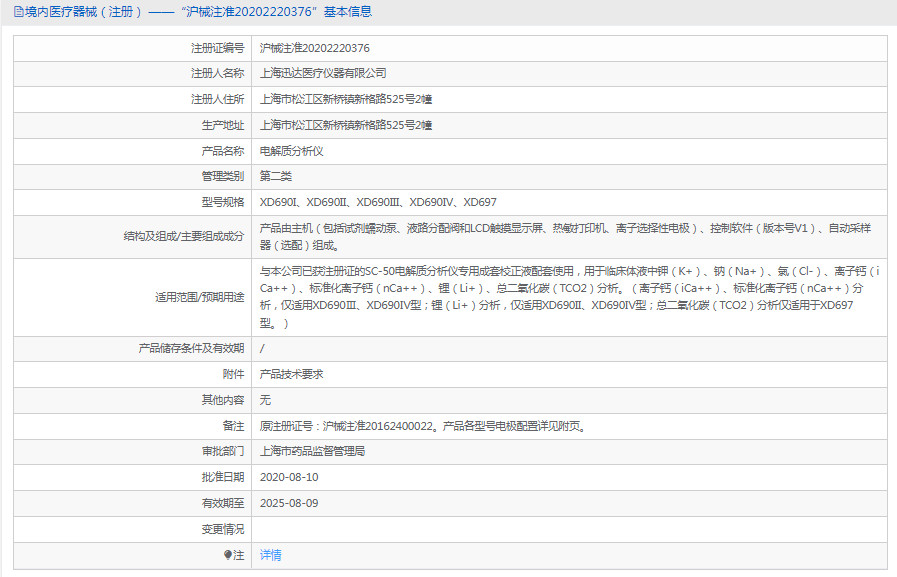Select product name 电解质分析仪
The image size is (897, 577).
(x=292, y=151)
